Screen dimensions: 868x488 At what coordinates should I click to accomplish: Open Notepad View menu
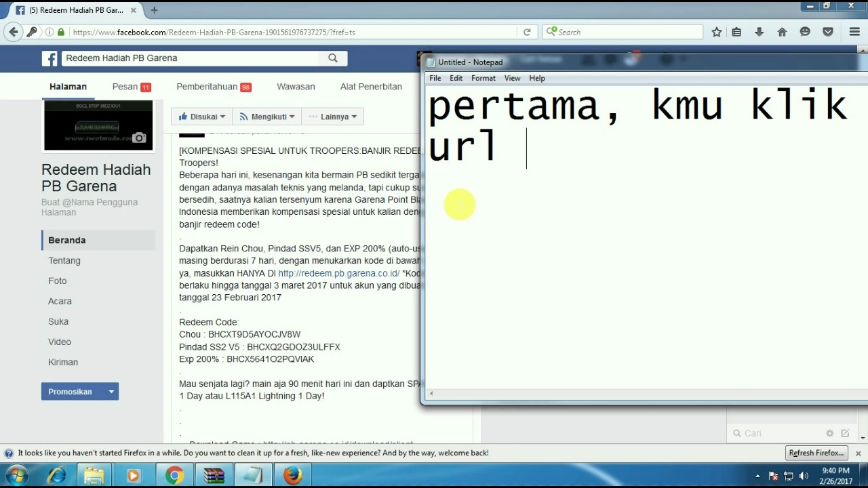(512, 79)
